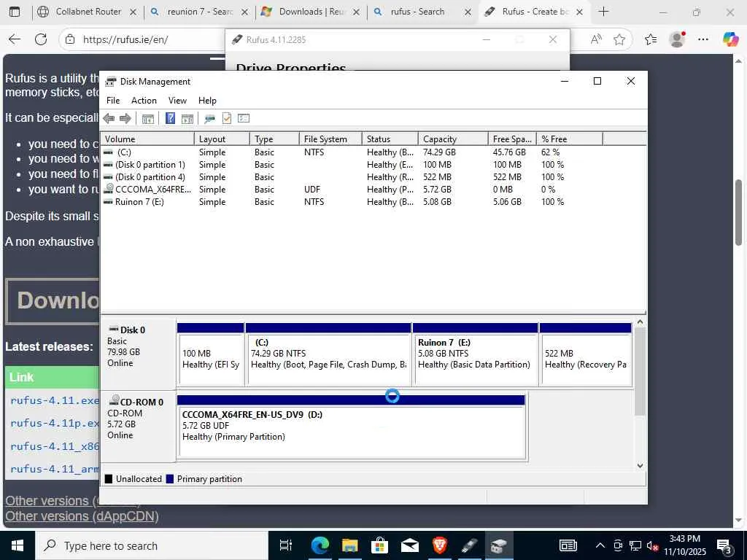Toggle Show/Hide Console Tree toolbar icon

[148, 119]
